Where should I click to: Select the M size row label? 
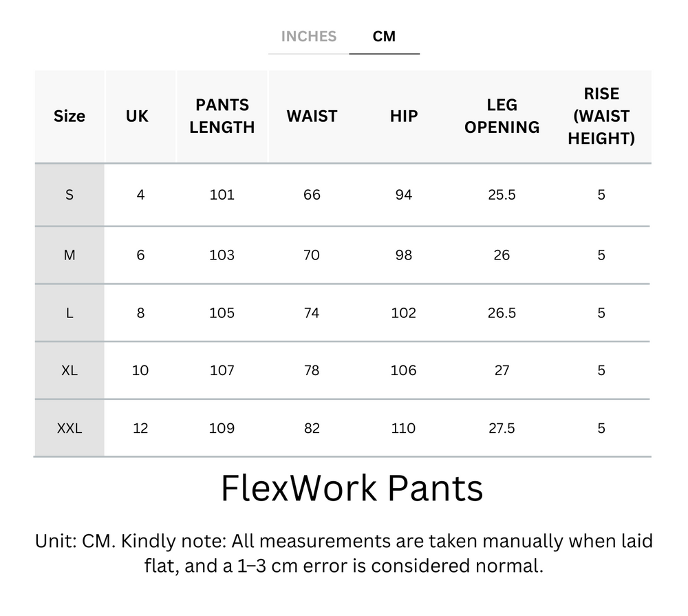point(69,255)
